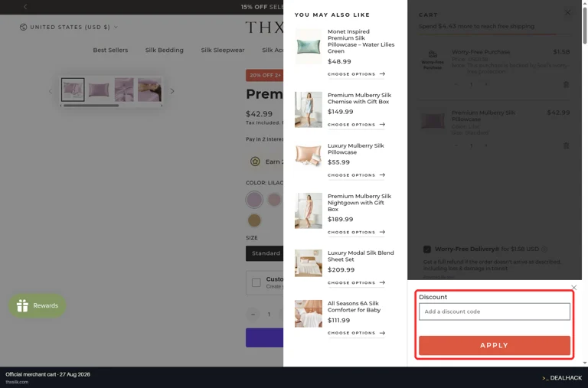Click the 20% OFF 2+ badge
The width and height of the screenshot is (588, 388).
point(265,75)
